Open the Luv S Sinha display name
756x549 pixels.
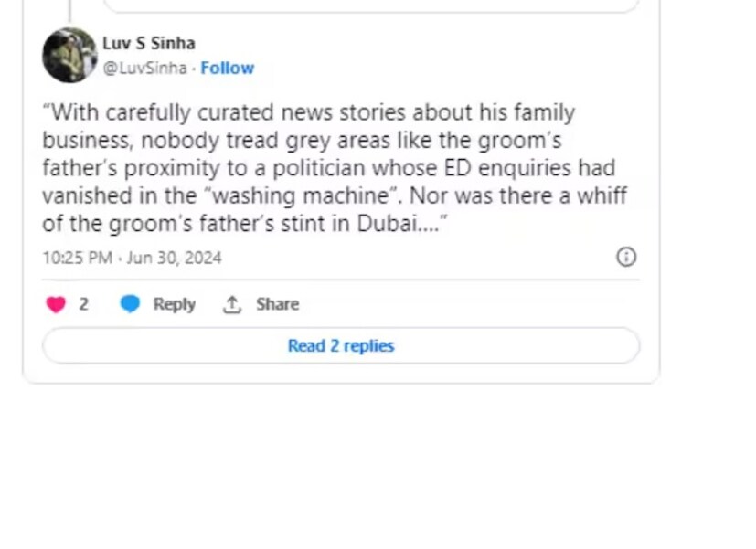pyautogui.click(x=148, y=43)
